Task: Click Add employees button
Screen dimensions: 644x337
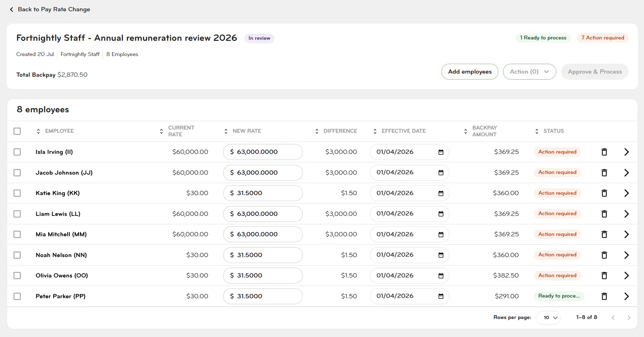Action: (x=470, y=71)
